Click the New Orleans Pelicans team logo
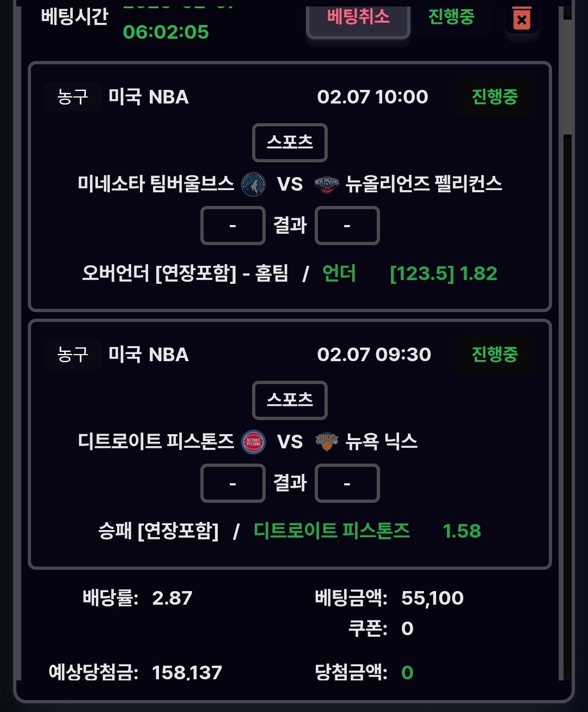Viewport: 588px width, 712px height. click(327, 184)
